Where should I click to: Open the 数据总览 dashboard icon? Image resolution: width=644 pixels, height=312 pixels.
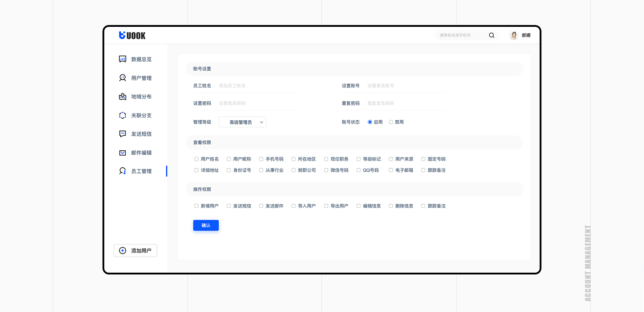pyautogui.click(x=123, y=59)
